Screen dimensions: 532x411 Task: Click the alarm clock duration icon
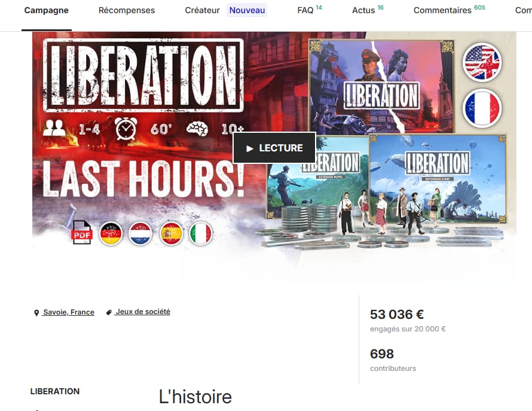point(126,129)
